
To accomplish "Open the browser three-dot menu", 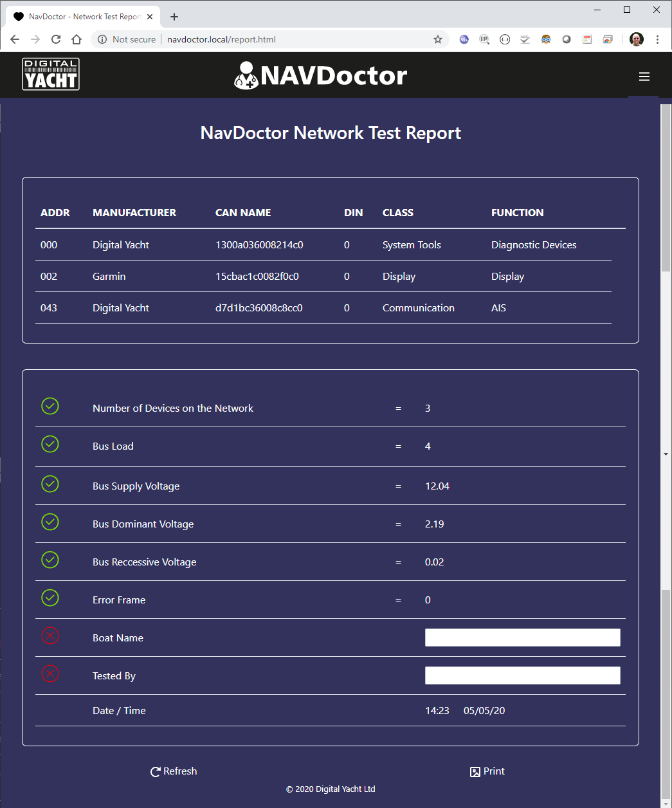I will (657, 39).
